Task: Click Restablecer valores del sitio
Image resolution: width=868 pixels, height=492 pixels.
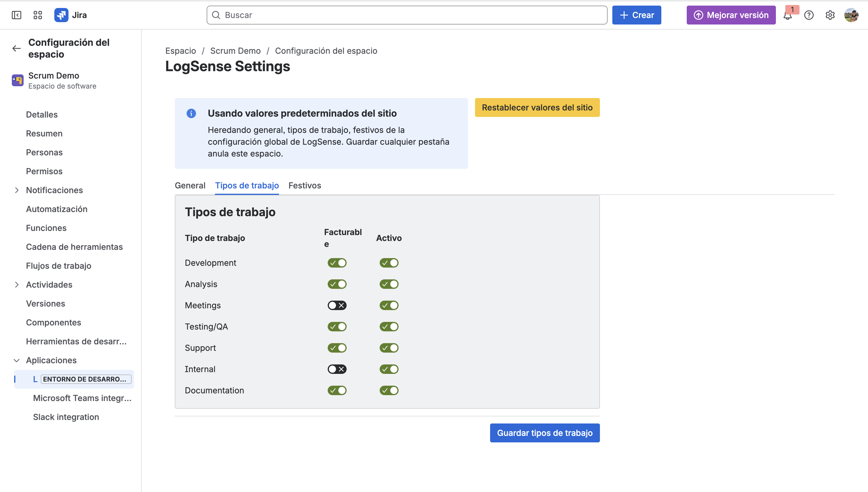Action: pyautogui.click(x=537, y=107)
